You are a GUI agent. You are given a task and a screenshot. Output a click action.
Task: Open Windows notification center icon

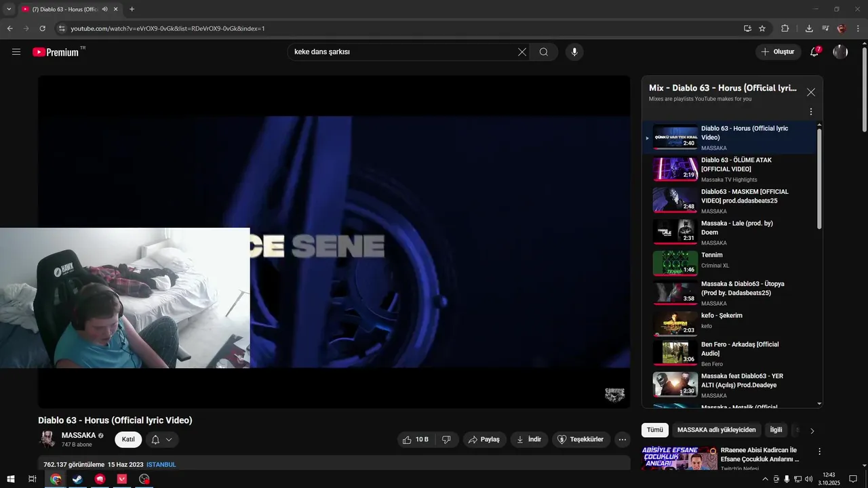click(x=853, y=479)
